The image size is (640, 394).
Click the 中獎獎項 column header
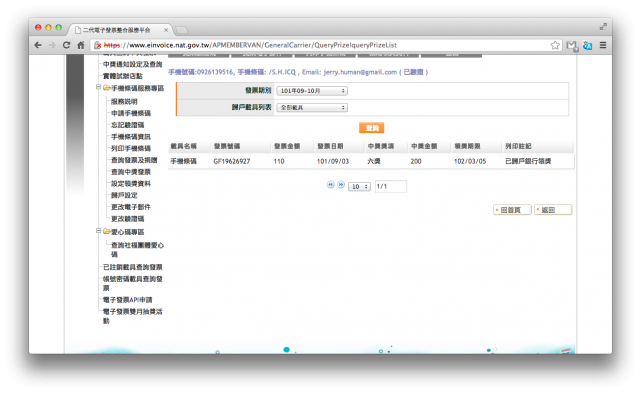[x=381, y=146]
